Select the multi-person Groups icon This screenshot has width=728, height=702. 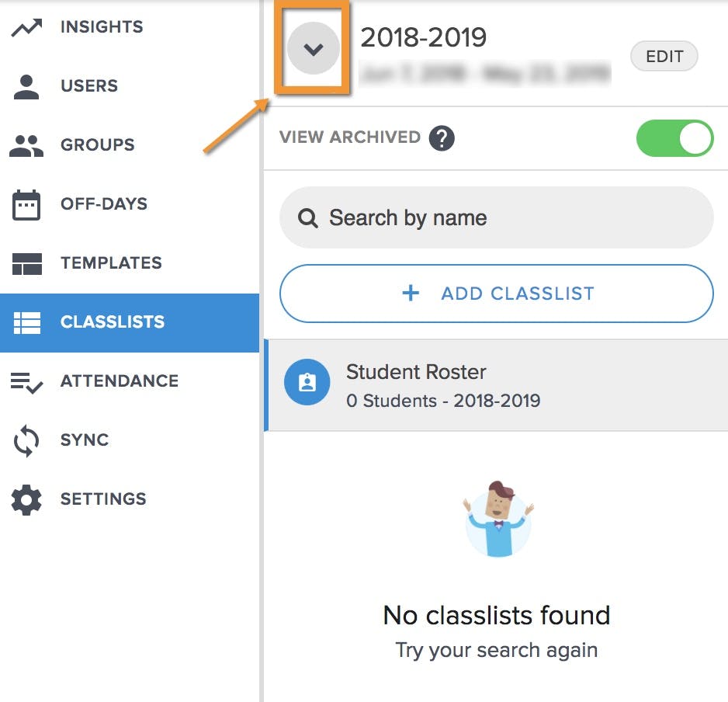point(26,145)
